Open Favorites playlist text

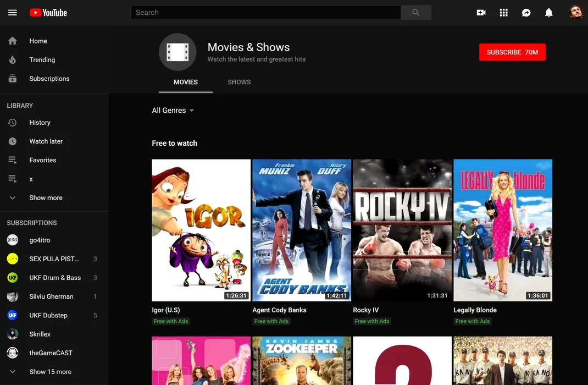coord(43,160)
